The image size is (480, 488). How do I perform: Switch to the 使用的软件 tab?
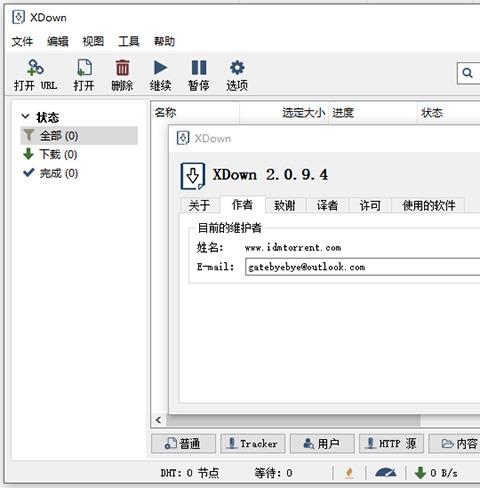coord(429,205)
